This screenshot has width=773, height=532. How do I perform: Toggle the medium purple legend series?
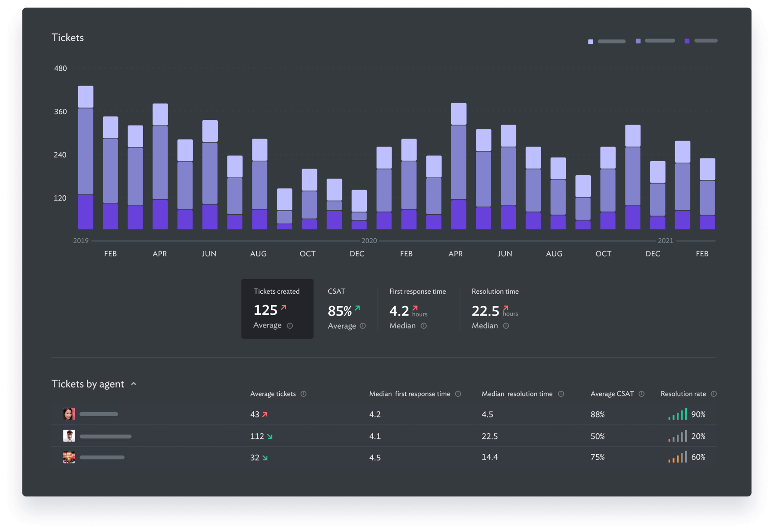(x=638, y=41)
